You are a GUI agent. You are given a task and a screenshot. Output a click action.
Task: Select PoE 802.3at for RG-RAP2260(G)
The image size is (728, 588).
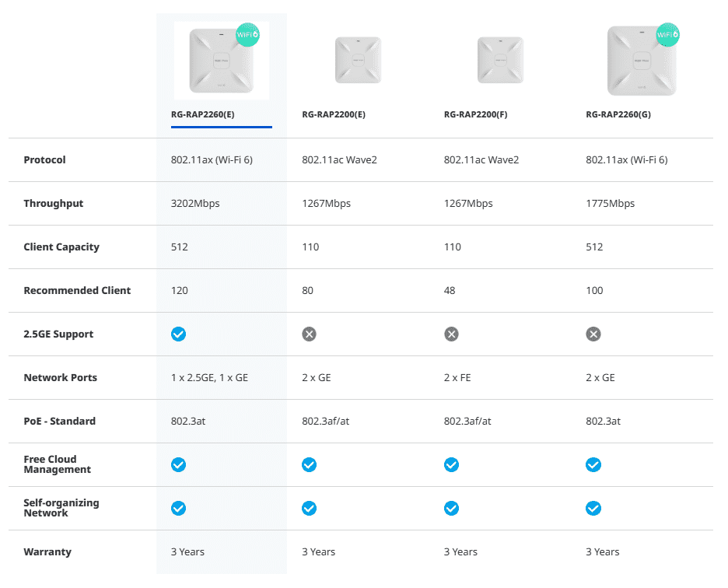[x=603, y=422]
